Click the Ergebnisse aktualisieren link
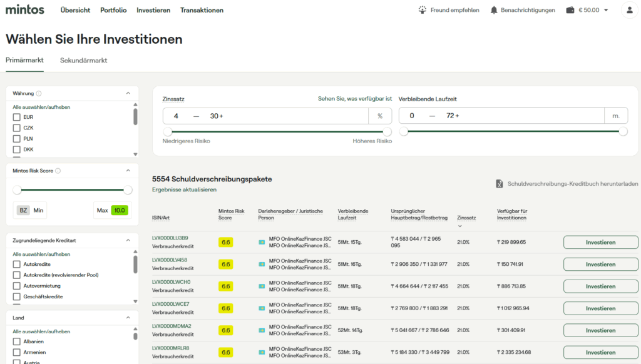Viewport: 641px width, 364px height. point(184,190)
